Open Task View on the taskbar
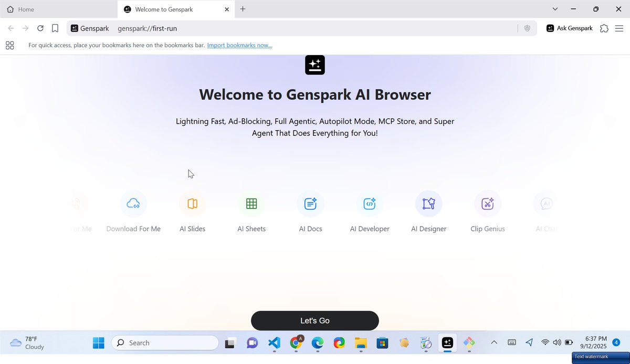The width and height of the screenshot is (630, 364). tap(230, 343)
